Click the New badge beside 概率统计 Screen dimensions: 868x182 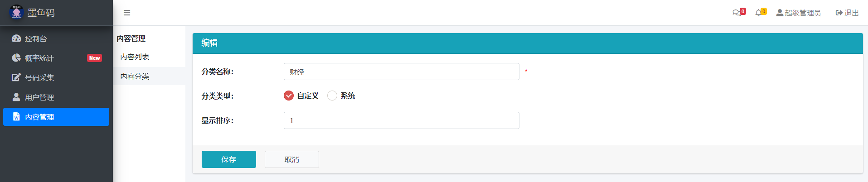click(94, 58)
